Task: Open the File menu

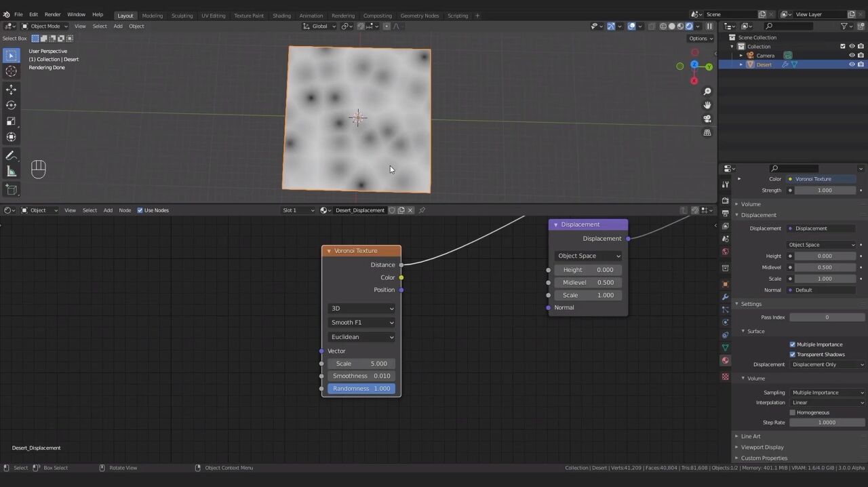Action: point(18,14)
